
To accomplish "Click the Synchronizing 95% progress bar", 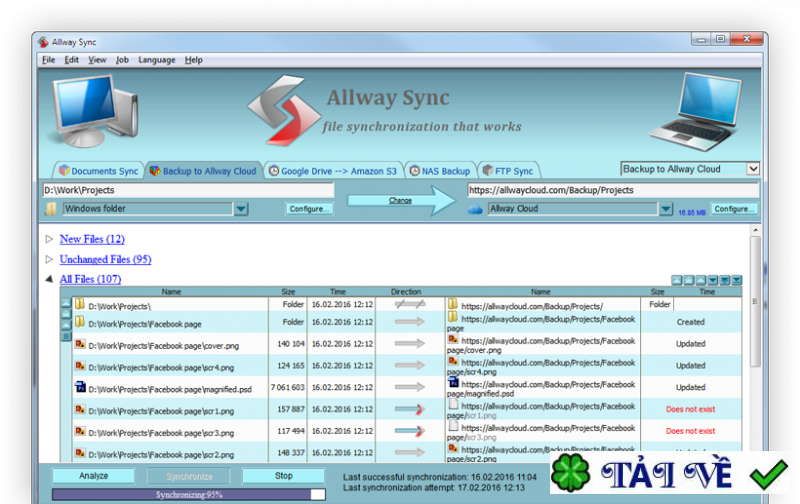I will (x=188, y=494).
